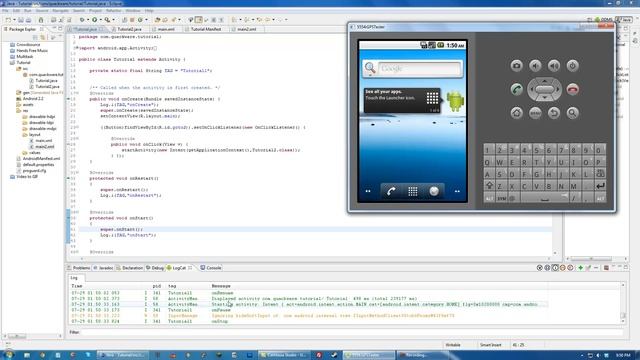Click the green plus add-filter icon in LogCat
Screen dimensions: 640x360
pyautogui.click(x=580, y=268)
